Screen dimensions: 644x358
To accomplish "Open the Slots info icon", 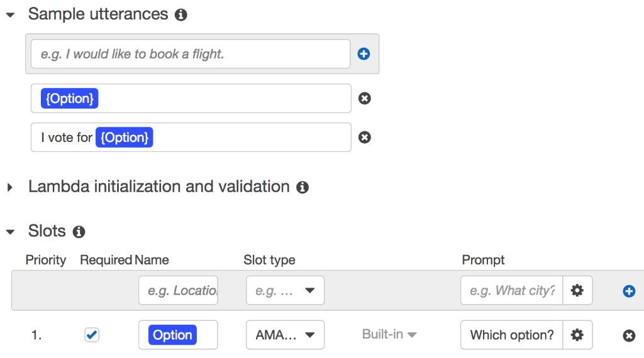I will 79,232.
